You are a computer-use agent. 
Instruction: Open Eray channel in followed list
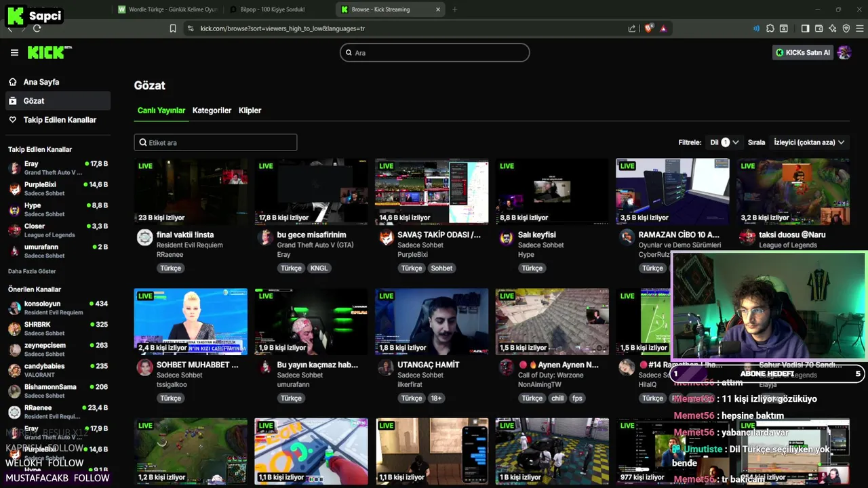coord(58,168)
